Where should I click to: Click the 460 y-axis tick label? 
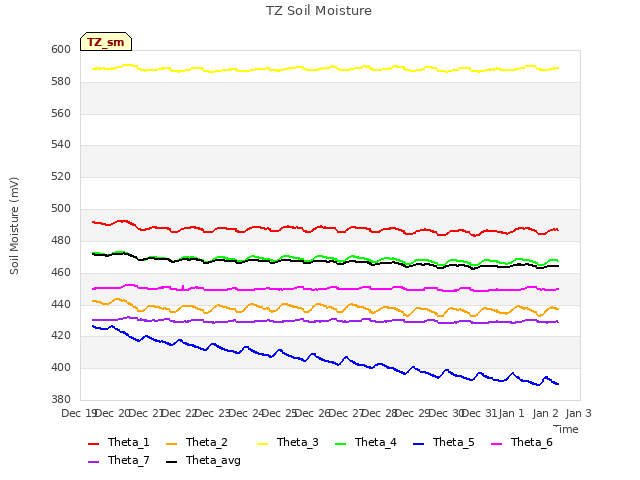point(61,272)
